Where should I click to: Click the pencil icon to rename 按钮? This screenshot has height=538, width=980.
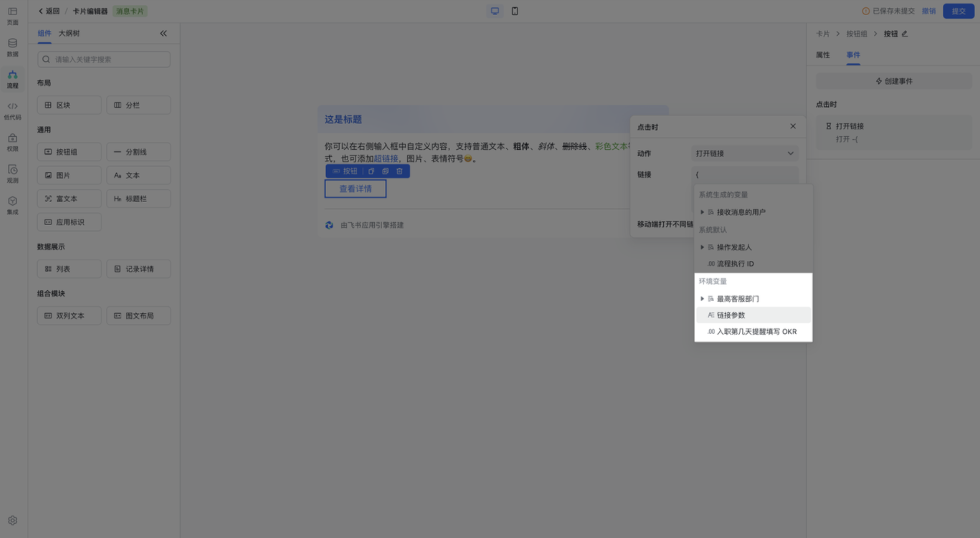905,34
